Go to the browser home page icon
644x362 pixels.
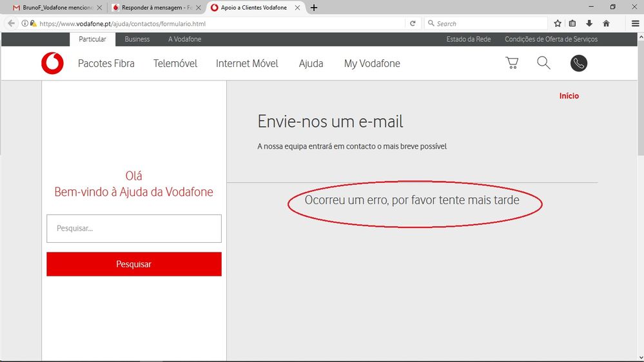[x=606, y=23]
